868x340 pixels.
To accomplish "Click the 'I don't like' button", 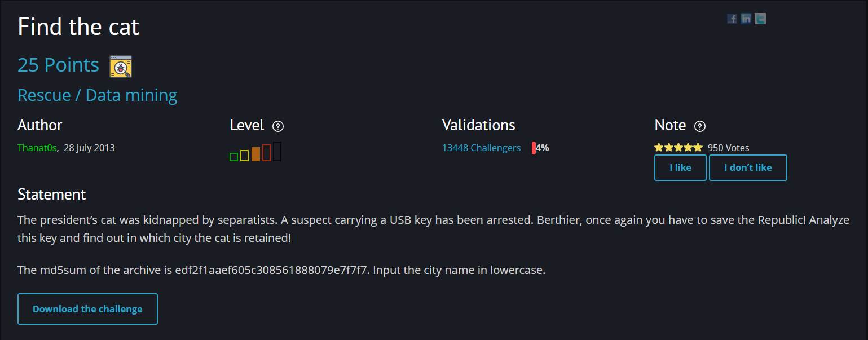I will pos(748,167).
